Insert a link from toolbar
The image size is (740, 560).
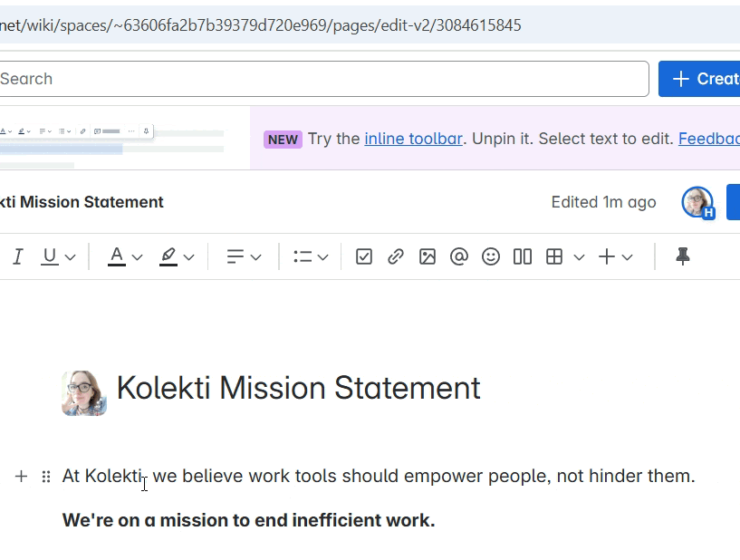(396, 256)
